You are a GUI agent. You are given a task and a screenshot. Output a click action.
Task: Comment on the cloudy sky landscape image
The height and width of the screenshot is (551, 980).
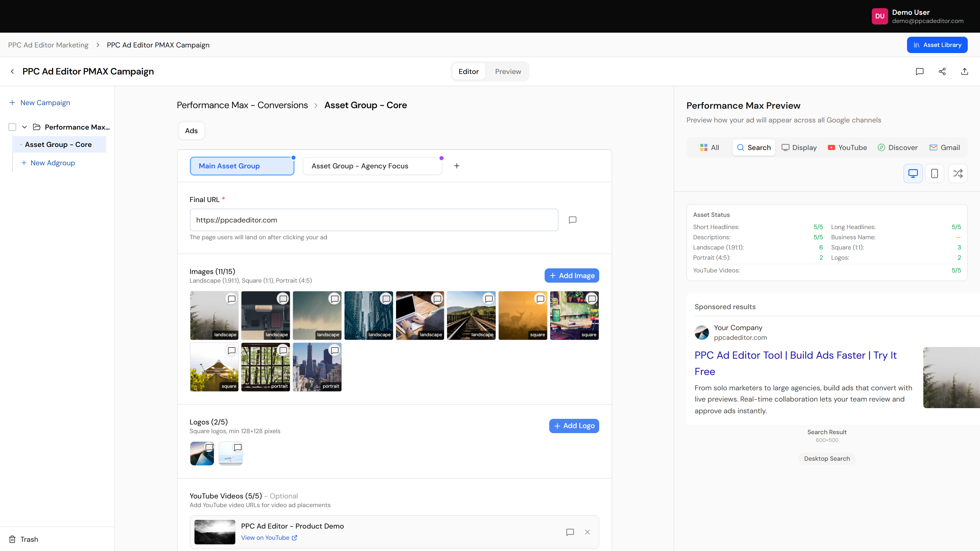(x=335, y=299)
